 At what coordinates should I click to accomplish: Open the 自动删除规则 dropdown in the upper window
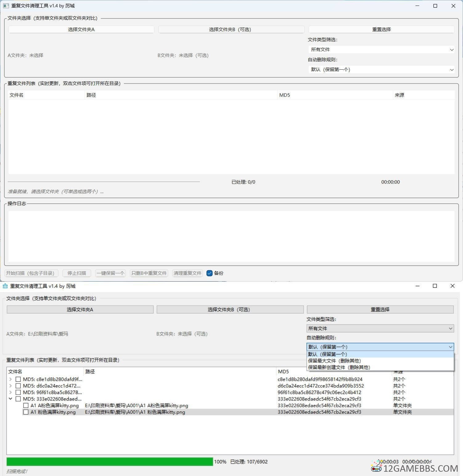coord(381,70)
